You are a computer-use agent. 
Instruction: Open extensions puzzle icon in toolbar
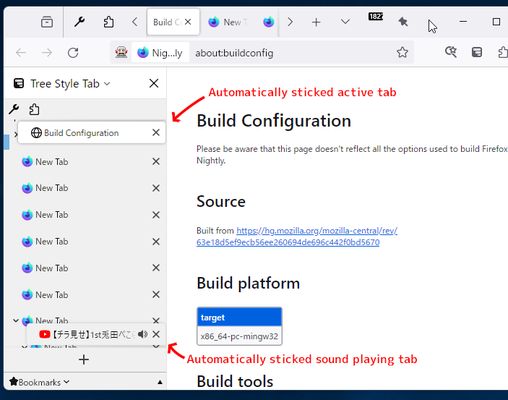(x=502, y=52)
